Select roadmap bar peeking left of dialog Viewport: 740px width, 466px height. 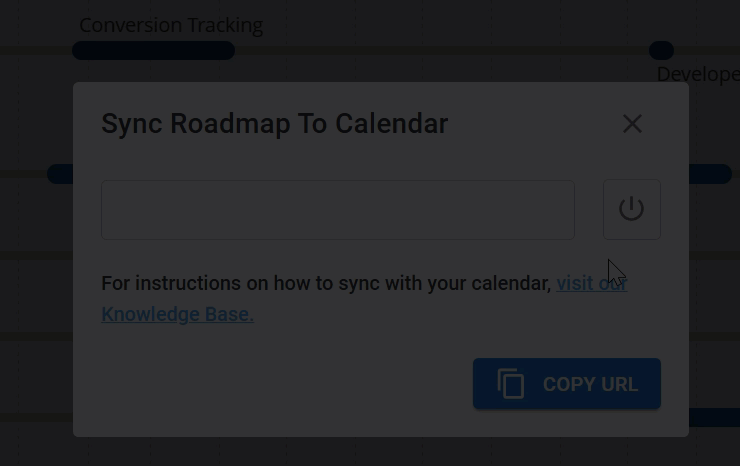59,174
